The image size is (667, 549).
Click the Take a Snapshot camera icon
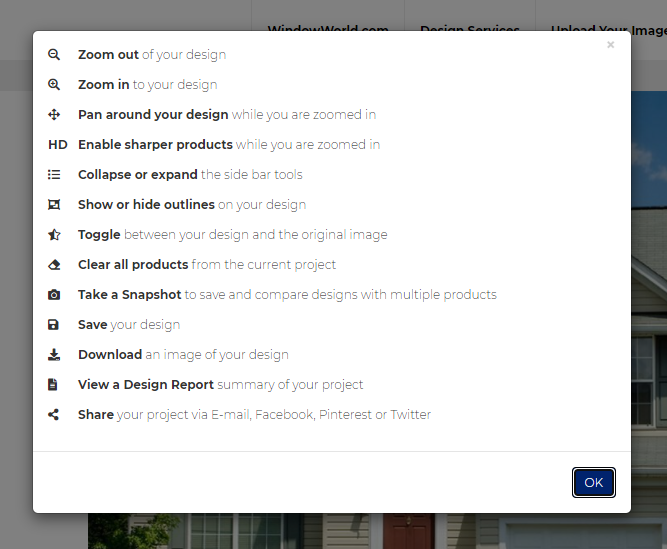[54, 295]
